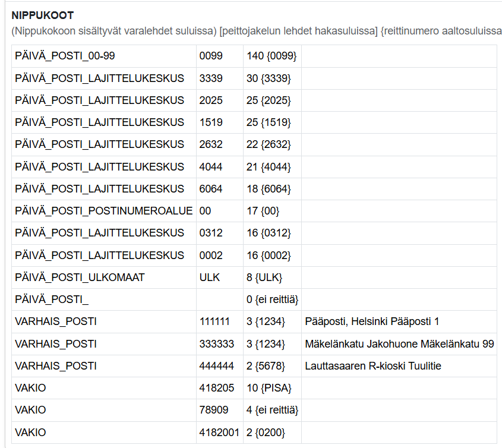Click Pääposti, Helsinki Pääposti 1 address

[372, 321]
